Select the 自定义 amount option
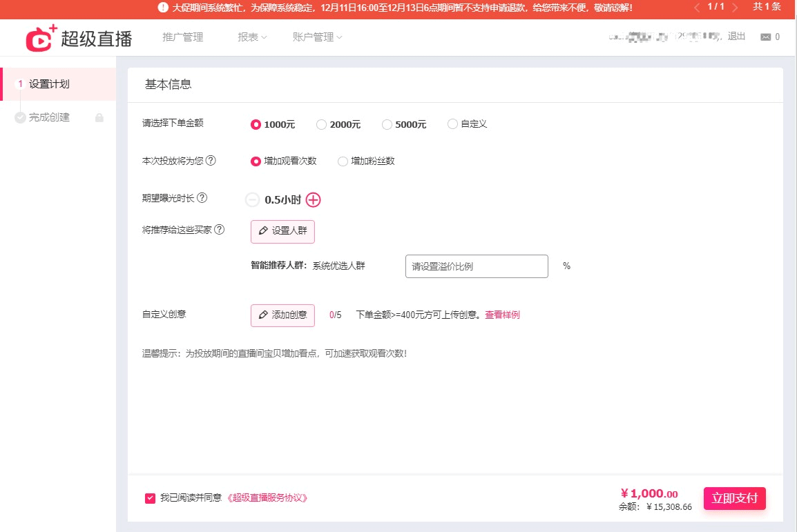Image resolution: width=797 pixels, height=532 pixels. (x=452, y=124)
